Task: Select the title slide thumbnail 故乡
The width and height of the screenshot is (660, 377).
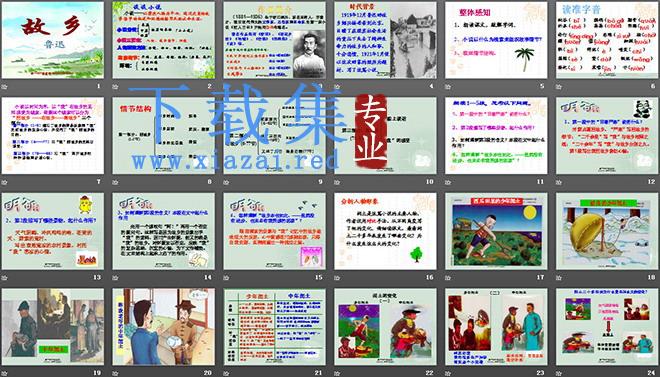Action: coord(53,40)
